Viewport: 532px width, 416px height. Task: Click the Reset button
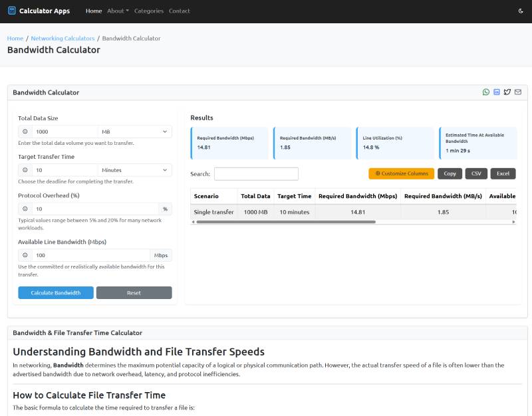pos(134,293)
